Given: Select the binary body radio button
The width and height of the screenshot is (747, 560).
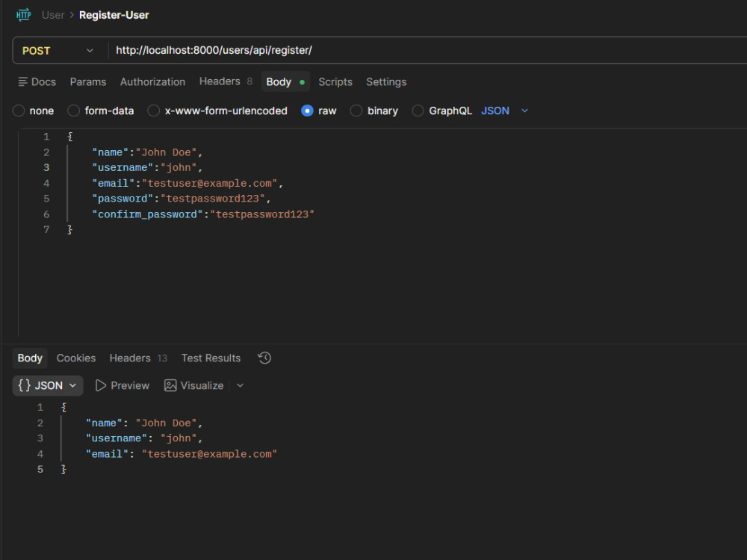Looking at the screenshot, I should 356,111.
